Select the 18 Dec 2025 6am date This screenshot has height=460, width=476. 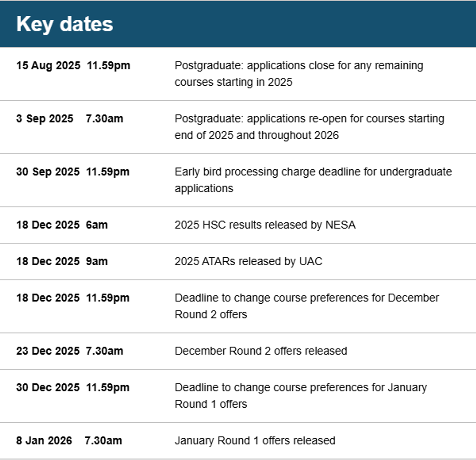pos(62,225)
